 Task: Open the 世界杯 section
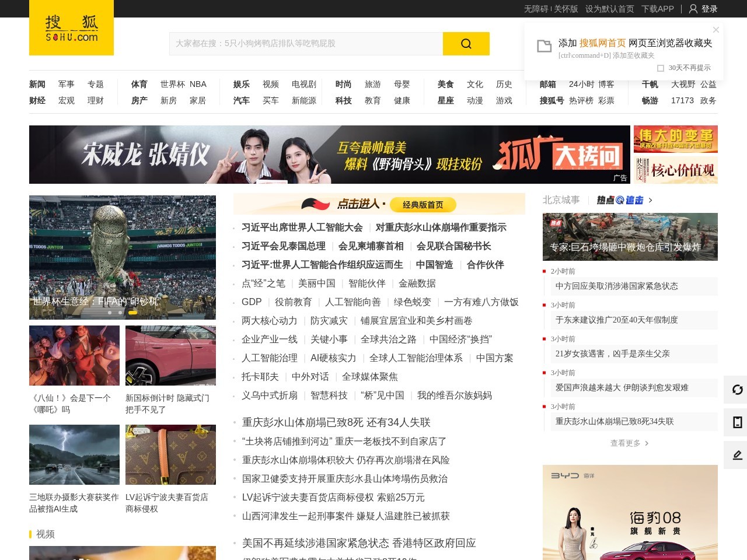[x=173, y=84]
